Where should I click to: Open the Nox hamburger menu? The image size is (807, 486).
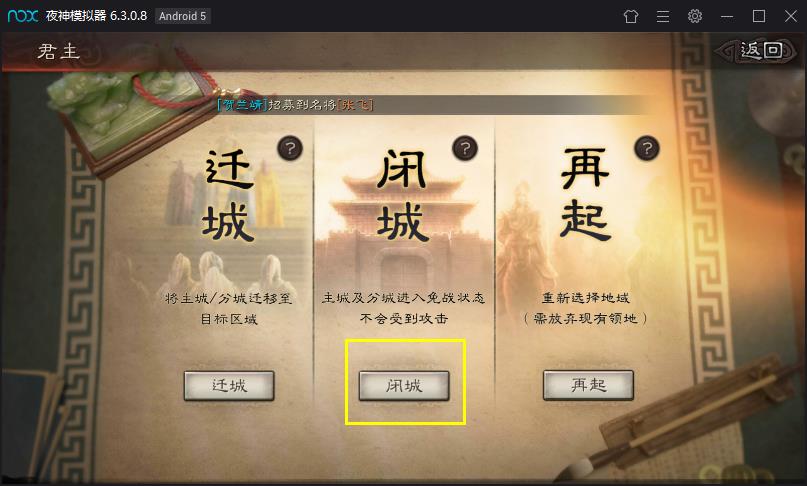(663, 16)
